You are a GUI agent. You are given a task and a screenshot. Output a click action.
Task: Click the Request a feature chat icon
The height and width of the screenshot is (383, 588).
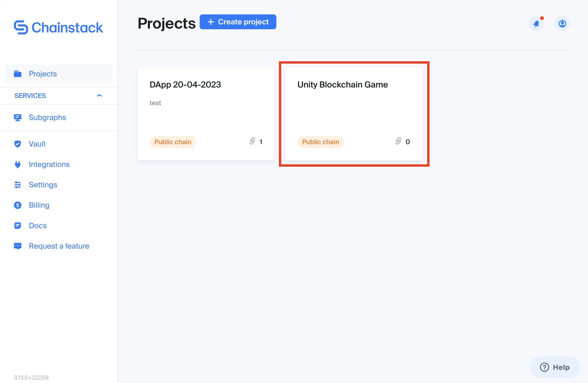click(17, 246)
